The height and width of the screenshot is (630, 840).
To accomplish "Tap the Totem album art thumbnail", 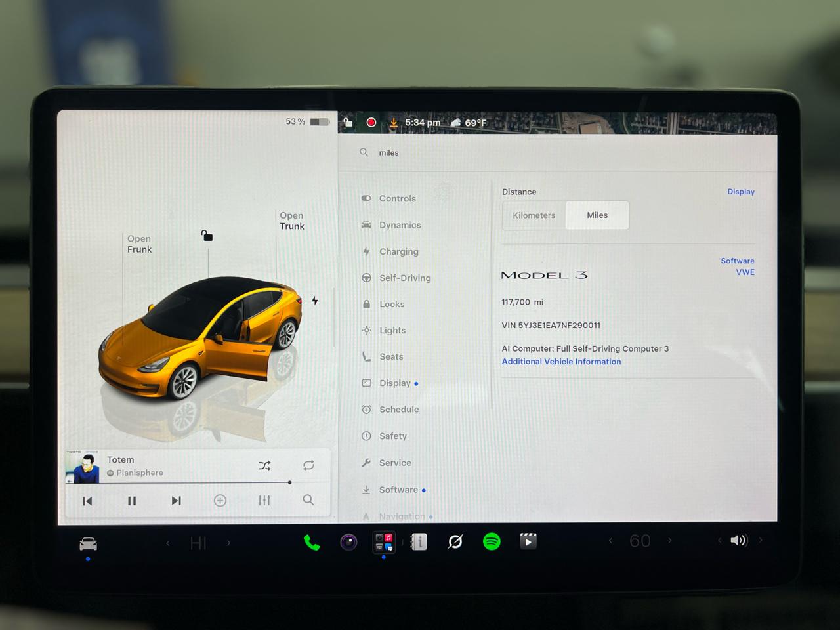I will (x=83, y=466).
